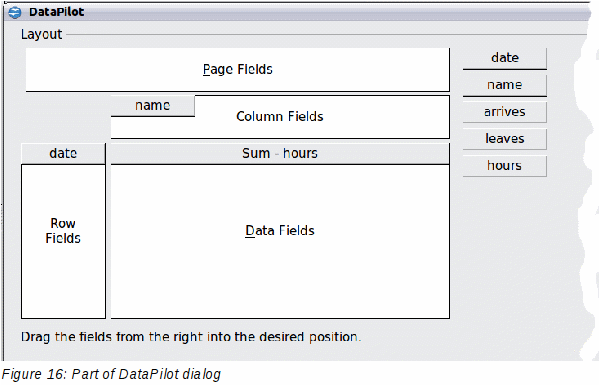
Task: Select the name field button on right
Action: [505, 85]
